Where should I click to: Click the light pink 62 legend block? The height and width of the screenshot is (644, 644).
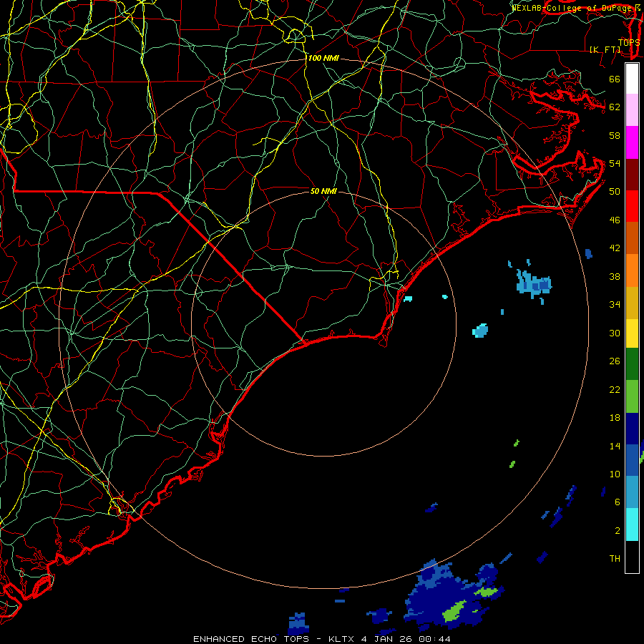coord(632,110)
